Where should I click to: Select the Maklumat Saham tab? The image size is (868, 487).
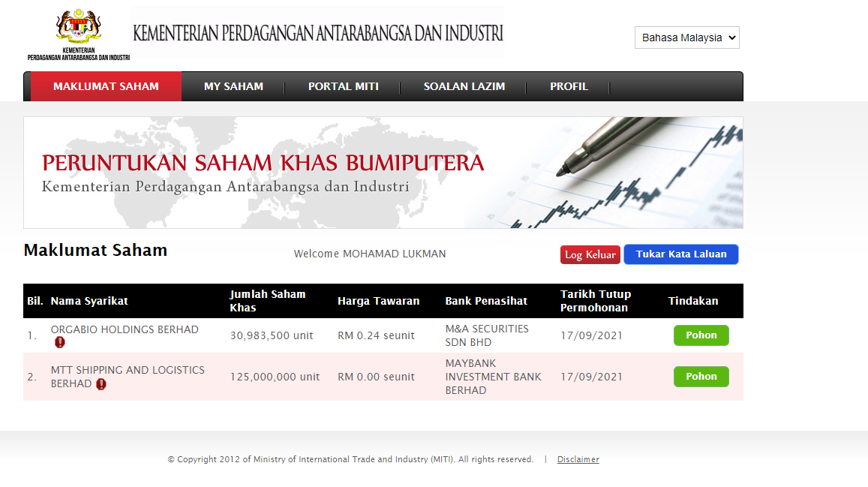tap(106, 86)
